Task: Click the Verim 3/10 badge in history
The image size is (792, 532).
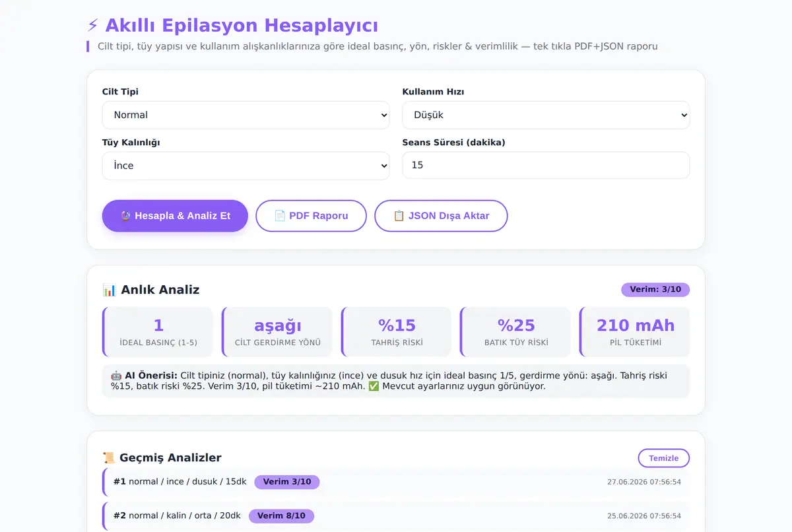Action: click(x=287, y=482)
